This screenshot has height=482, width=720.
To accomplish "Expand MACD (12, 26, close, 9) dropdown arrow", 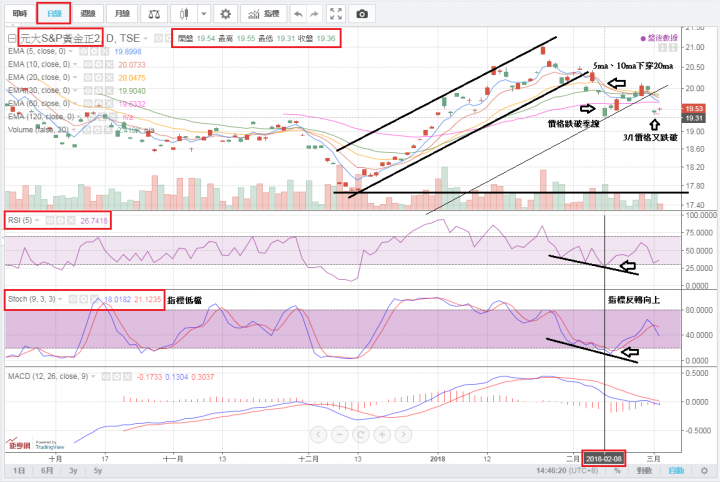I will [x=93, y=376].
